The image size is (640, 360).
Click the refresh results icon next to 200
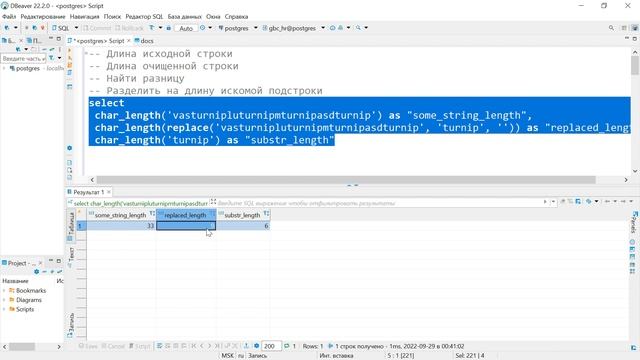287,346
